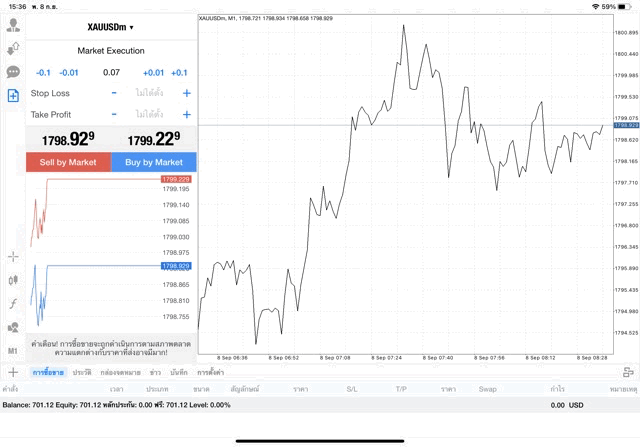
Task: Expand the XAUUSDm symbol dropdown
Action: (111, 27)
